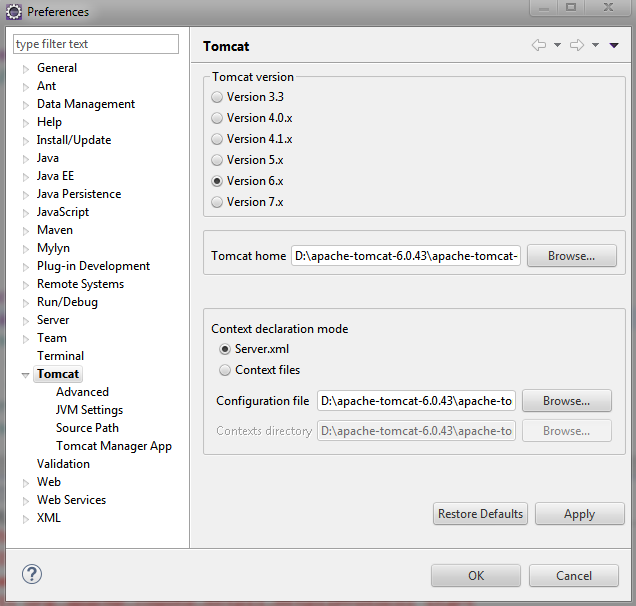
Task: Select Version 5.x radio button
Action: (217, 160)
